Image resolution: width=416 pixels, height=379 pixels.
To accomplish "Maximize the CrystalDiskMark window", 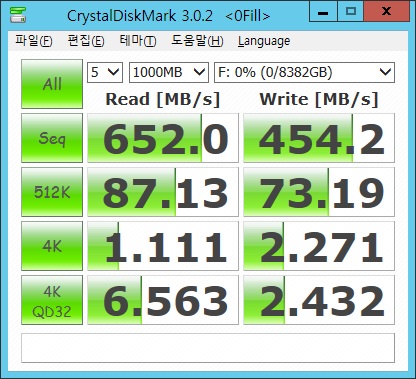I will 351,12.
